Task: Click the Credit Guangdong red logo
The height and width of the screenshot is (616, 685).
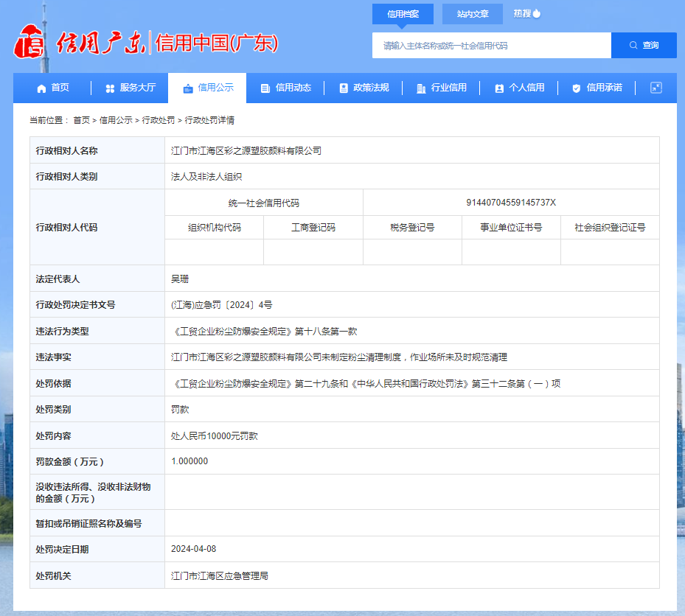Action: [29, 42]
